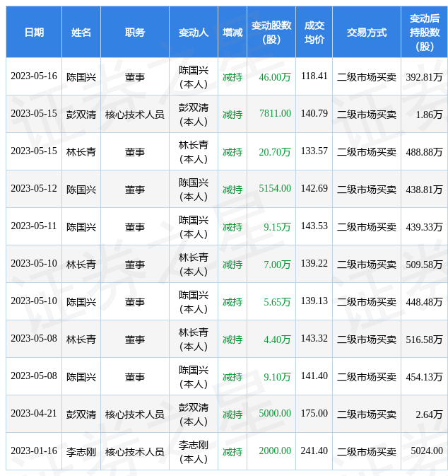Select the value 5154.00
Screen dimensions: 448x476
275,189
